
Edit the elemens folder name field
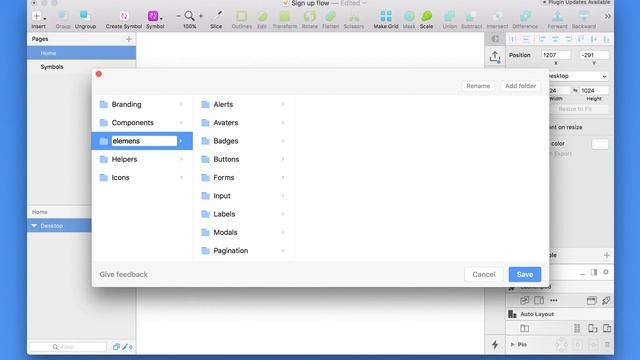click(144, 141)
